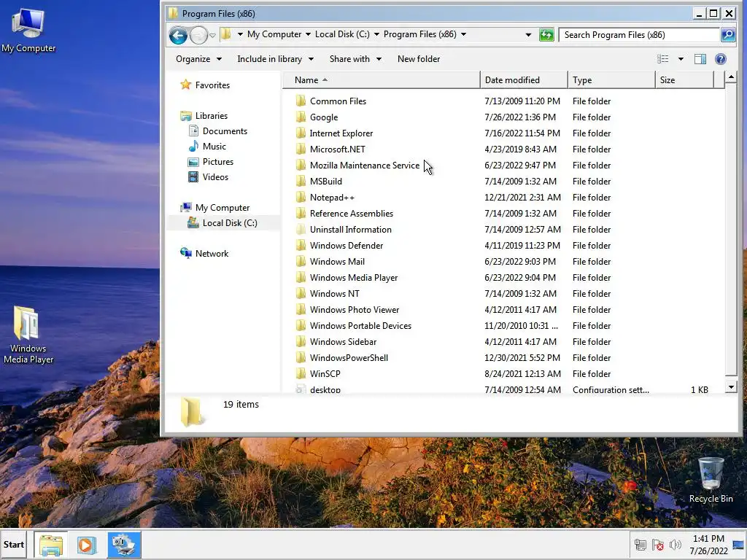Click the green Refresh button
Image resolution: width=747 pixels, height=560 pixels.
(546, 35)
